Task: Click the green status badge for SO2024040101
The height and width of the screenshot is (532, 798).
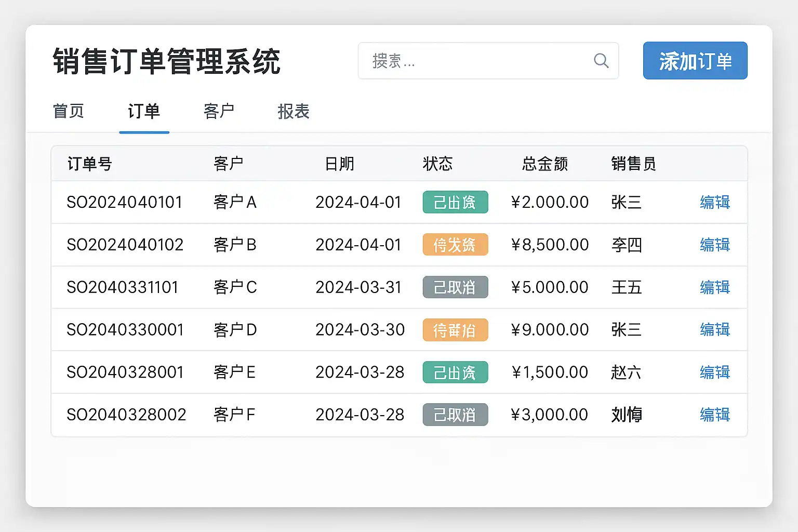Action: tap(455, 202)
